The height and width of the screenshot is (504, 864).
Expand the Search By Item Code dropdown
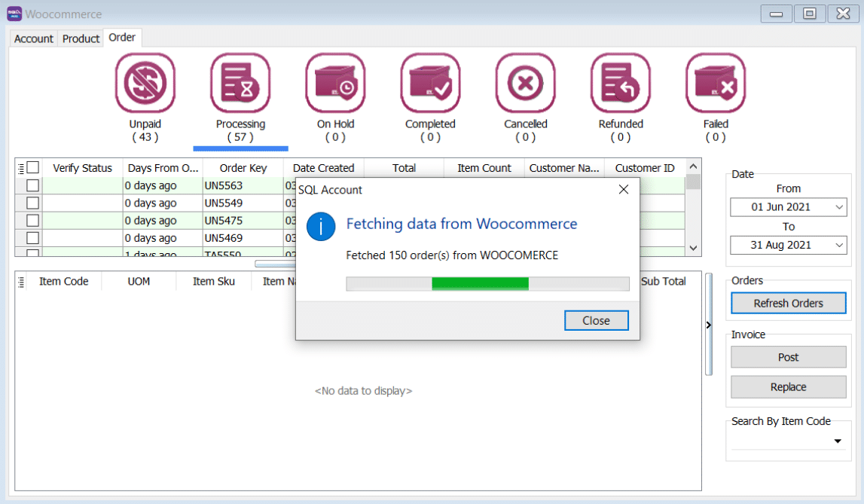[x=838, y=441]
